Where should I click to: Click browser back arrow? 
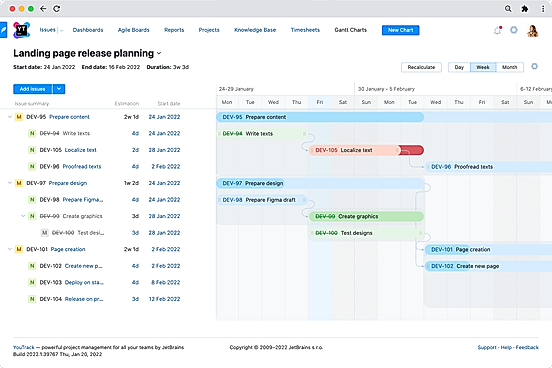43,8
